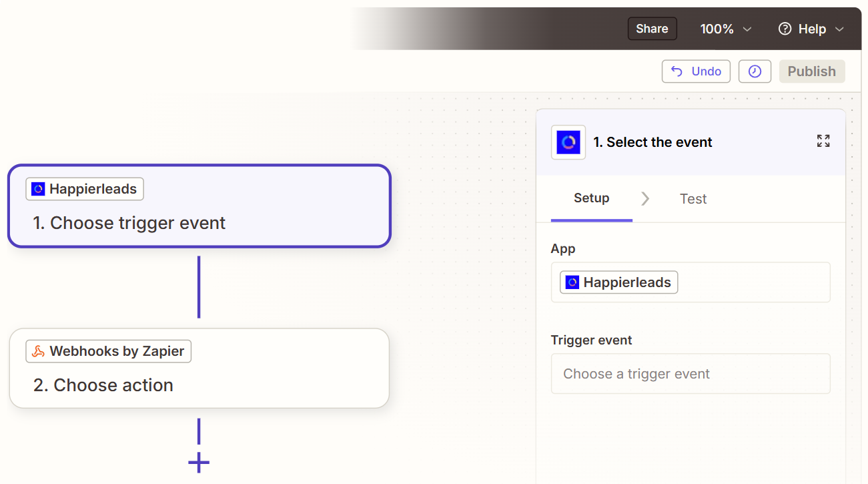
Task: Open the Help dropdown menu
Action: click(x=811, y=29)
